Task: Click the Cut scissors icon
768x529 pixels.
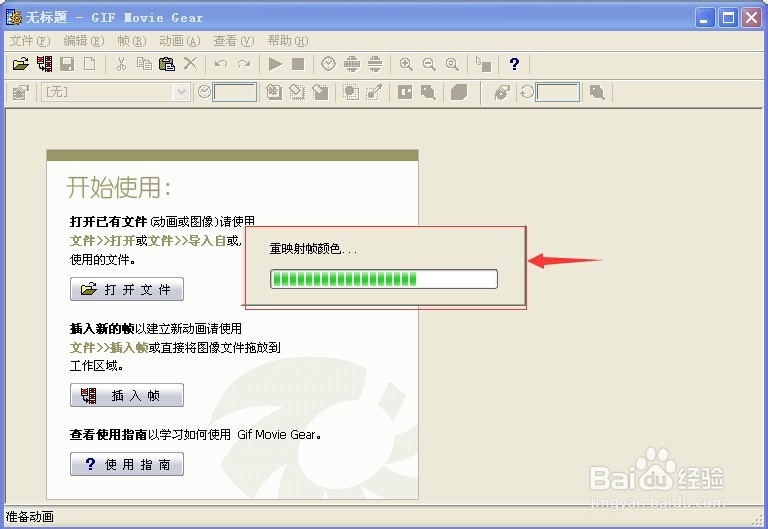Action: click(x=121, y=64)
